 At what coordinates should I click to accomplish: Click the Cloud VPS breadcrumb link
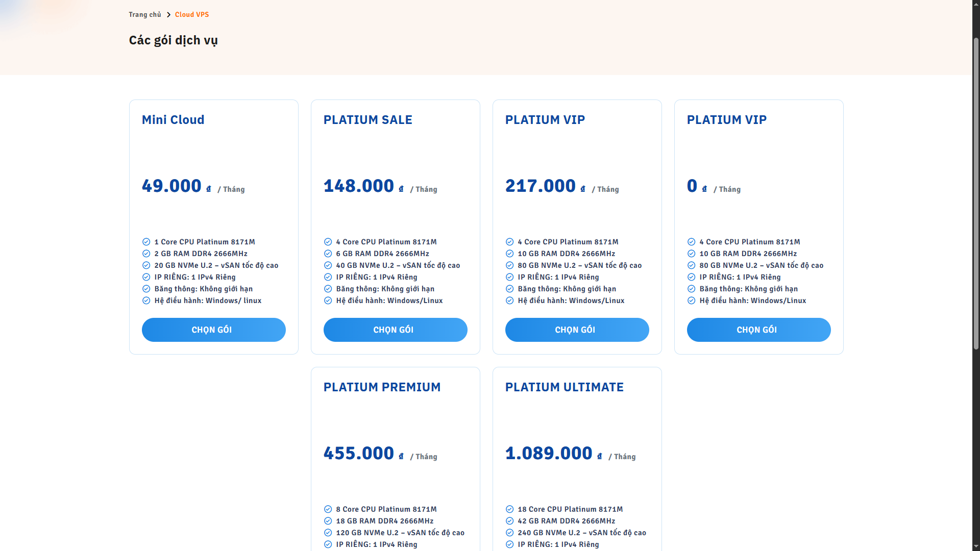[x=192, y=14]
